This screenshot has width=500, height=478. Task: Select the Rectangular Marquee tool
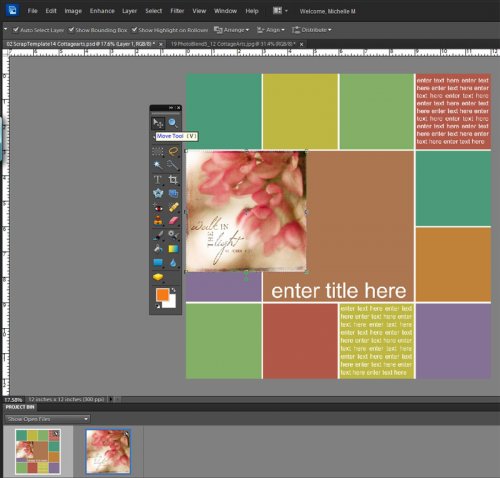click(158, 151)
